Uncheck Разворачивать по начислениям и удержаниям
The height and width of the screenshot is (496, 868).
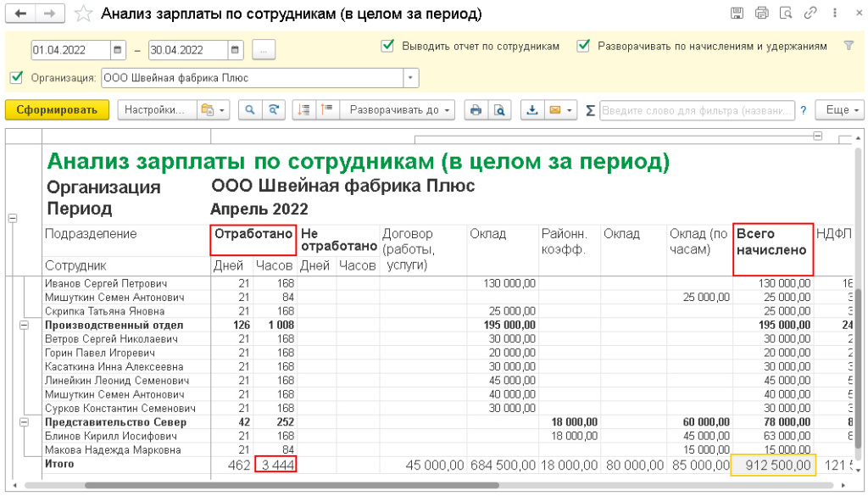[583, 47]
